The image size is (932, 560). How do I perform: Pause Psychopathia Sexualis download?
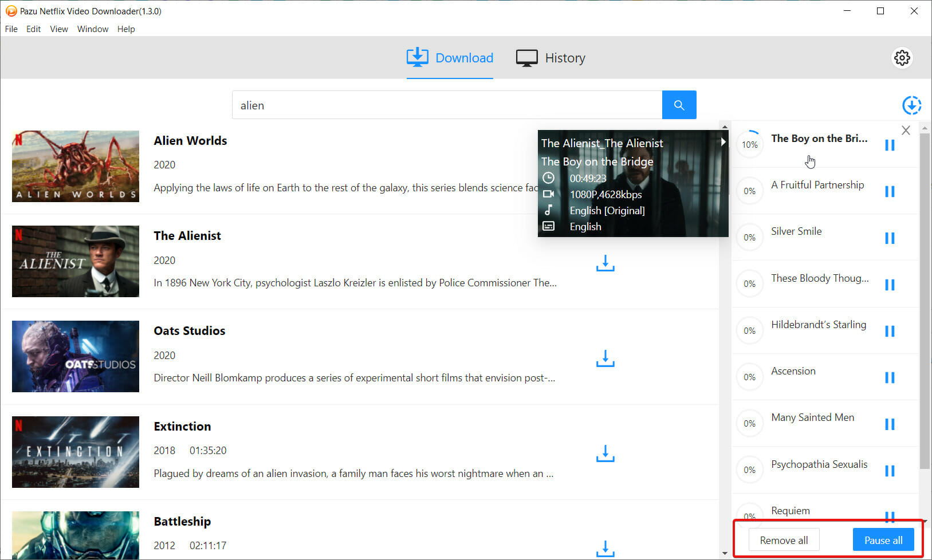click(x=890, y=471)
